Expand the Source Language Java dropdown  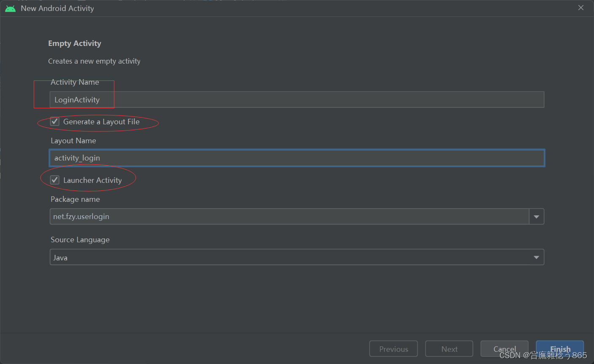[297, 257]
